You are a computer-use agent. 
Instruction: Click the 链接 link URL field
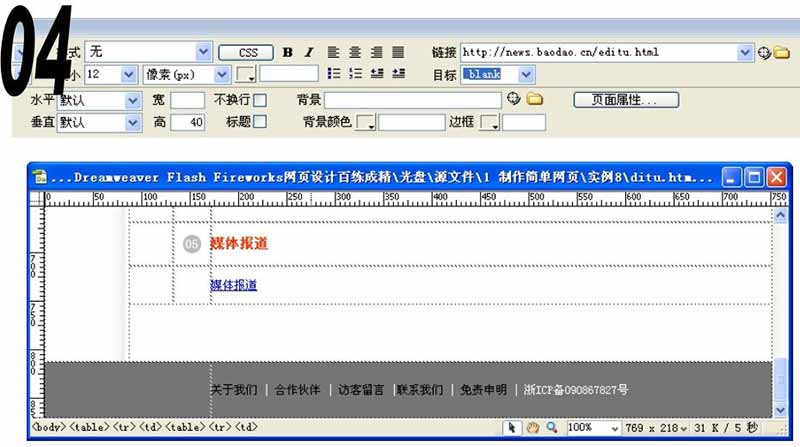coord(599,52)
